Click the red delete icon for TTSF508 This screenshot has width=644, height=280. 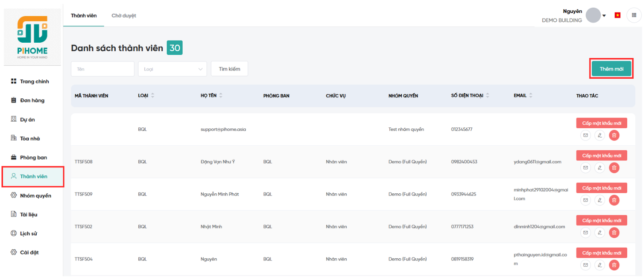[614, 168]
